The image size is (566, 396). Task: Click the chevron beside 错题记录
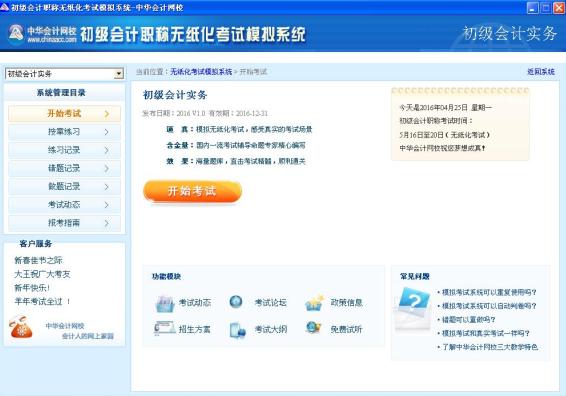click(106, 168)
